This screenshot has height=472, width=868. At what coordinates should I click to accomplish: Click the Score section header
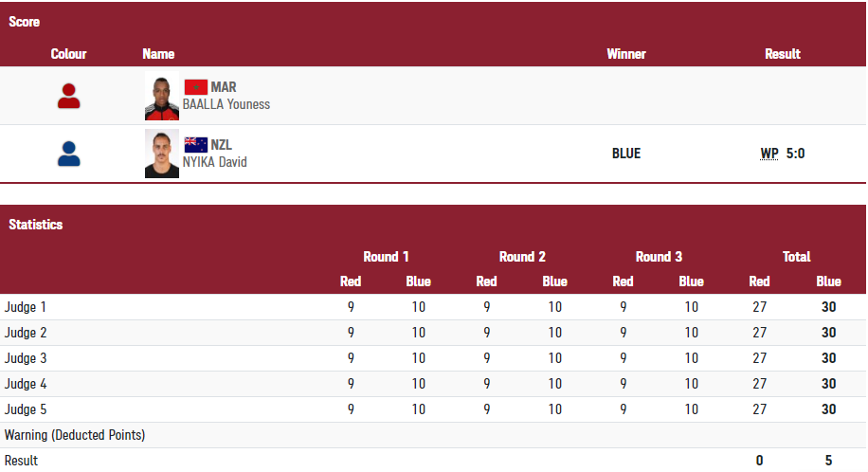point(25,22)
